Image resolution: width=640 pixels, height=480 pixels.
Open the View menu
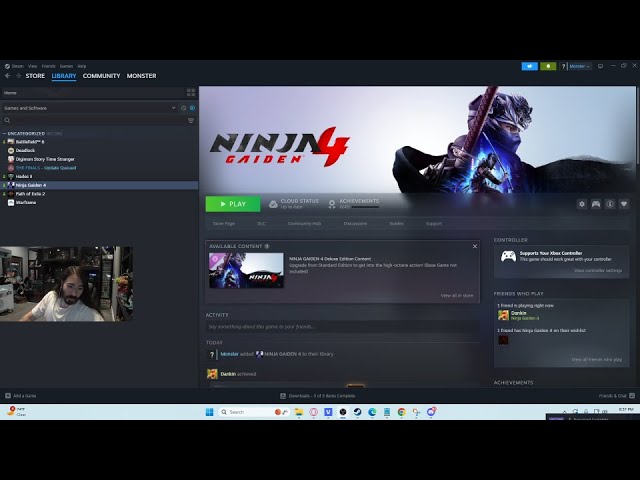(x=33, y=66)
